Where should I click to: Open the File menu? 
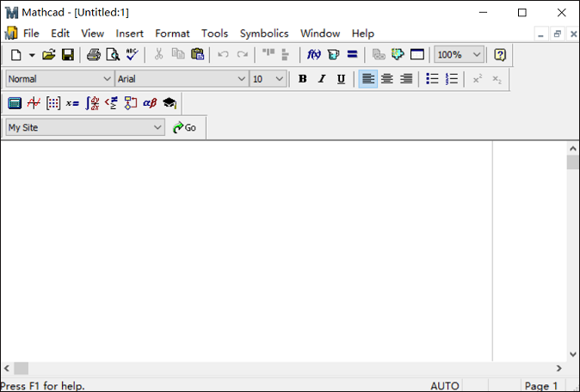point(31,34)
